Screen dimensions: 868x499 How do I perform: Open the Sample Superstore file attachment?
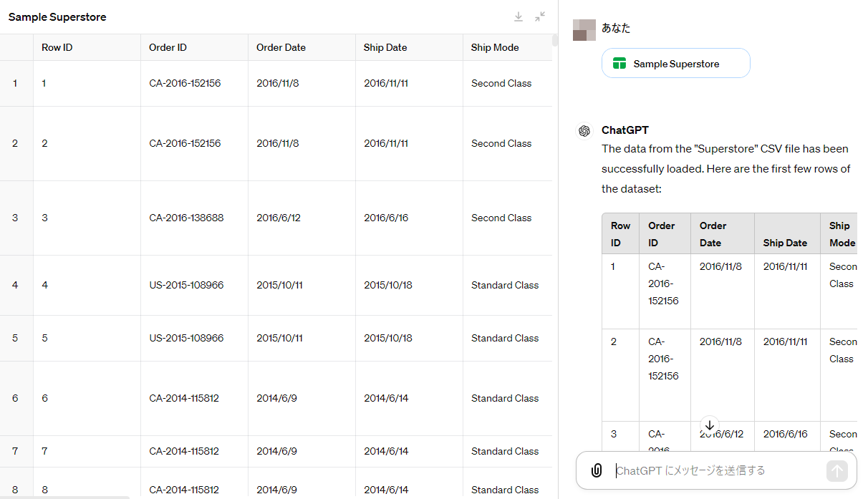coord(675,64)
